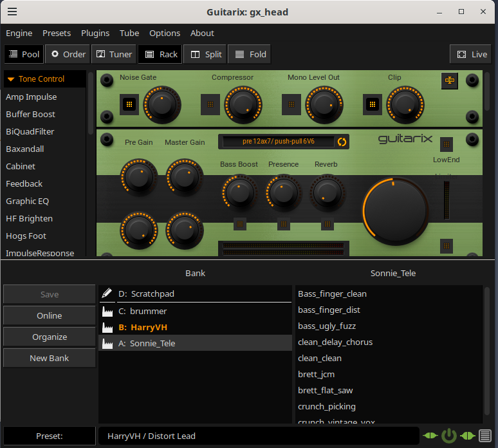
Task: Click the Noise Gate knob
Action: point(162,104)
